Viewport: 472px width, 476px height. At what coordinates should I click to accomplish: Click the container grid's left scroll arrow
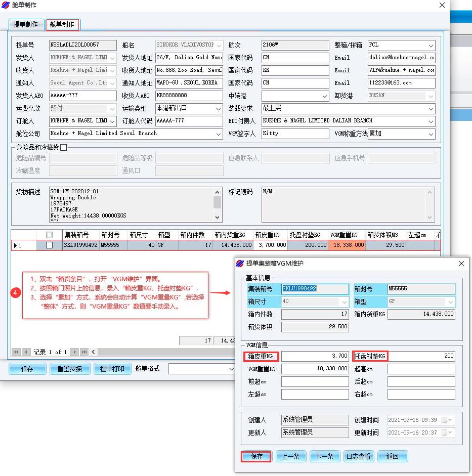[94, 352]
